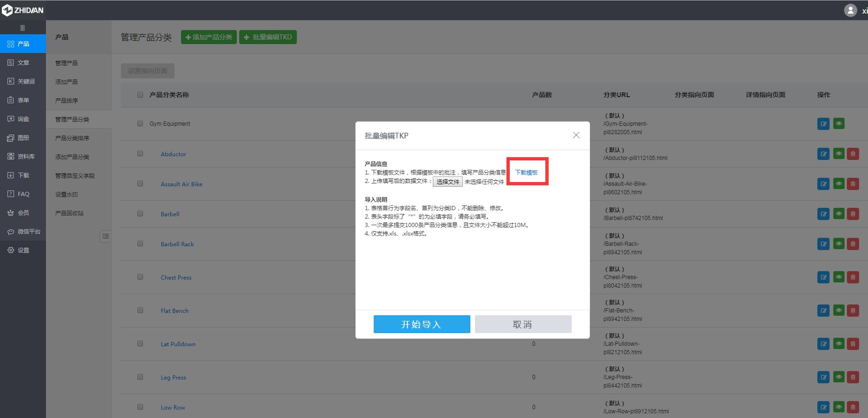Close the 批量编辑TKP dialog
This screenshot has width=868, height=418.
[x=576, y=135]
